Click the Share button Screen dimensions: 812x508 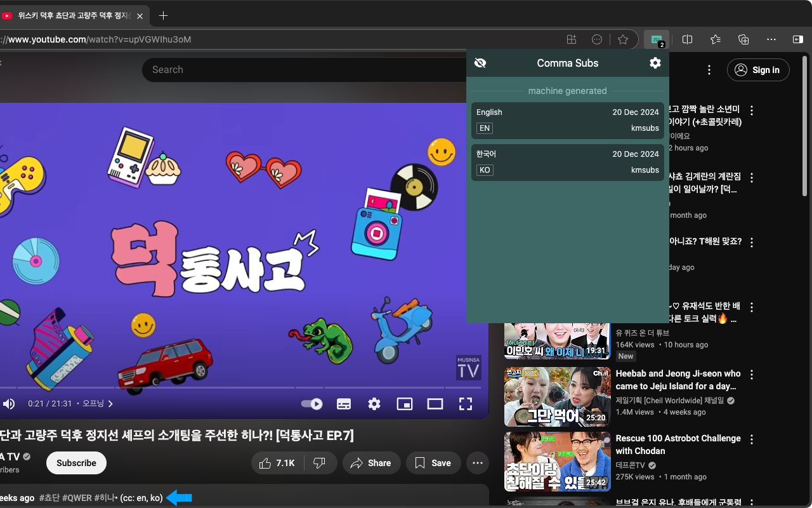pyautogui.click(x=372, y=463)
